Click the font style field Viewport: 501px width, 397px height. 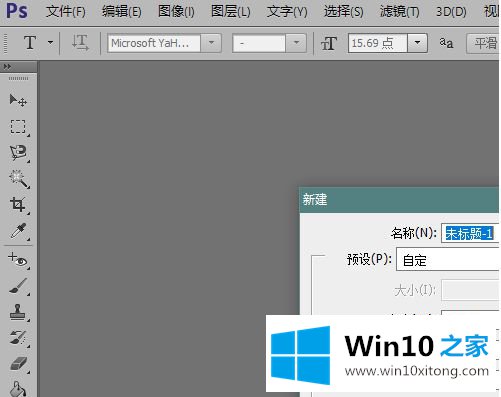pos(259,43)
